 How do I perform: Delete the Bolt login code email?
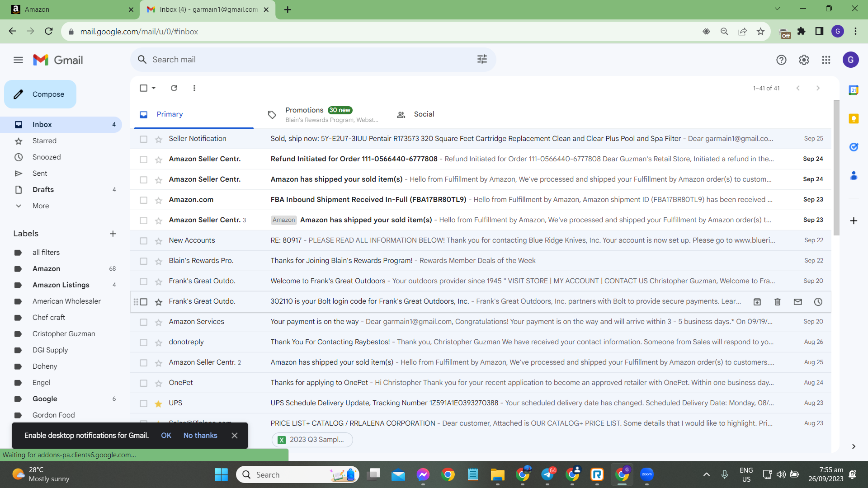[x=778, y=302]
